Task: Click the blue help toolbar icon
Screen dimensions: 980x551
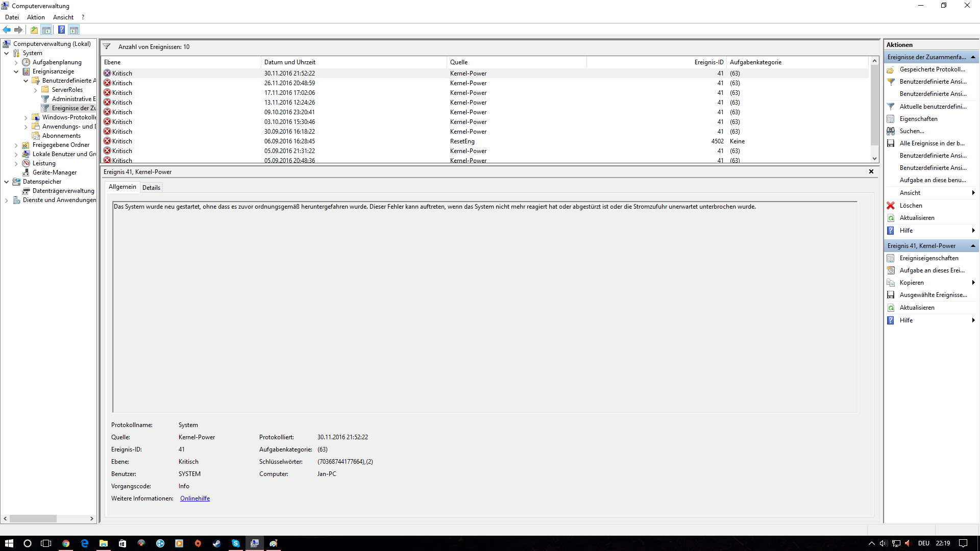Action: (x=61, y=30)
